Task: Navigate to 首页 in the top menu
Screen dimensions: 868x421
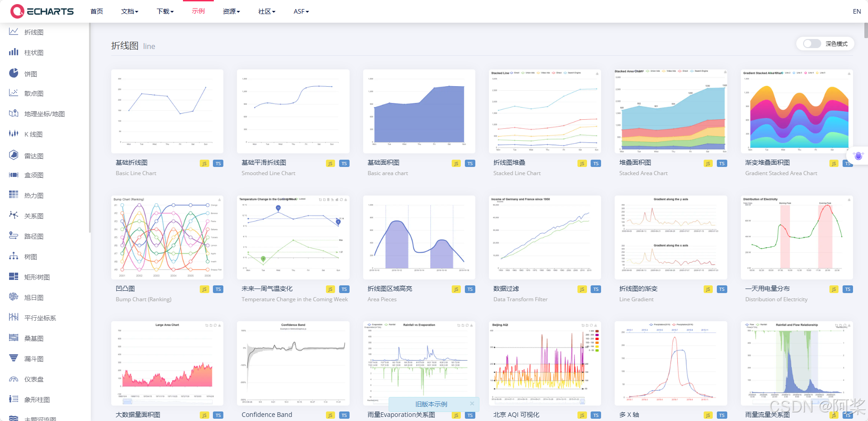Action: pyautogui.click(x=96, y=11)
